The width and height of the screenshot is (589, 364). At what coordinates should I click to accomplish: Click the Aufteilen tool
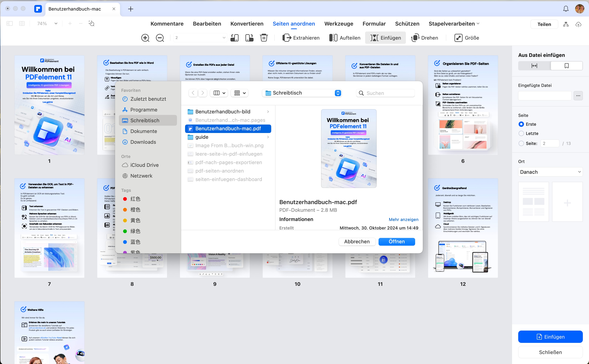point(345,38)
